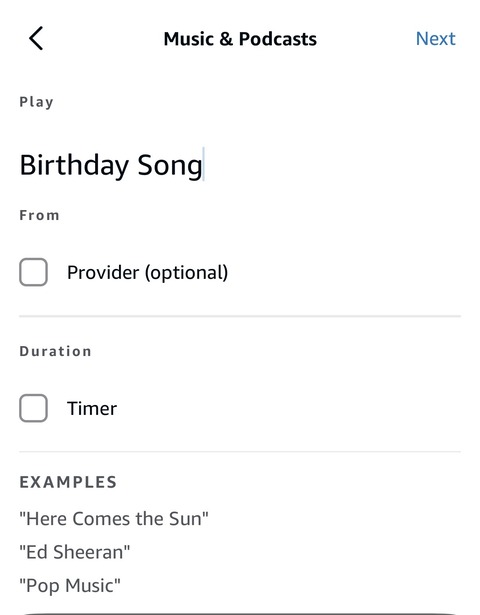Click the divider line under Provider row
This screenshot has width=480, height=615.
[240, 316]
